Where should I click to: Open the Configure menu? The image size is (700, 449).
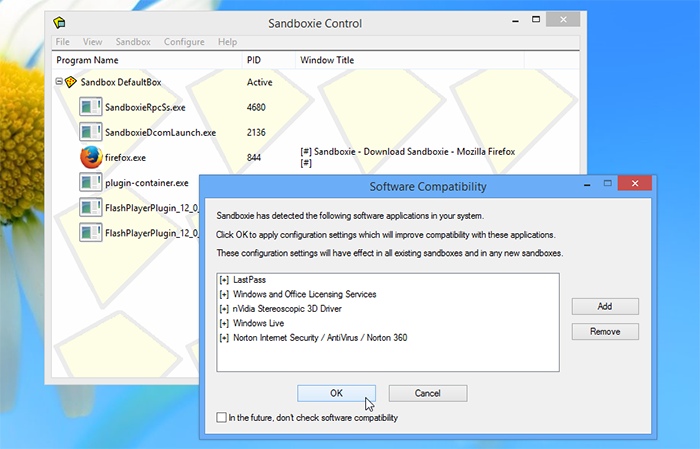(x=184, y=42)
